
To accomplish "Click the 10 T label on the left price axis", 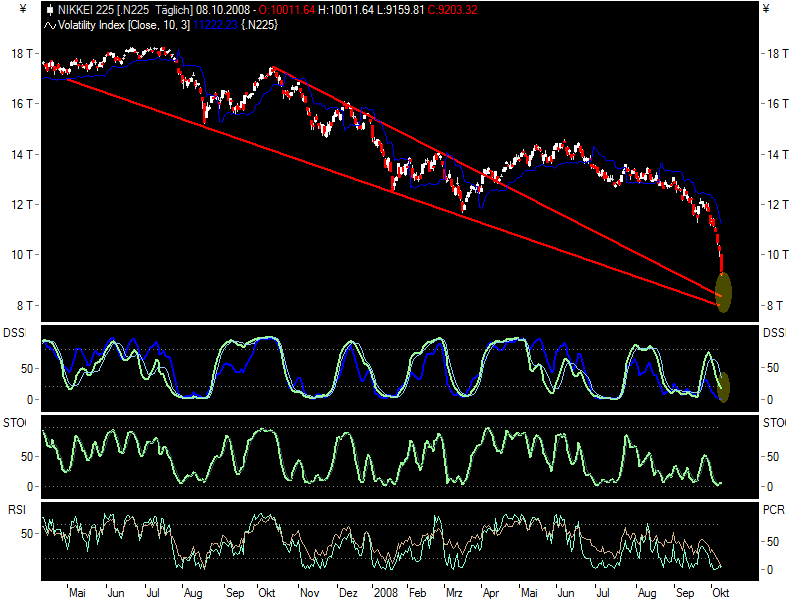I will [x=21, y=255].
